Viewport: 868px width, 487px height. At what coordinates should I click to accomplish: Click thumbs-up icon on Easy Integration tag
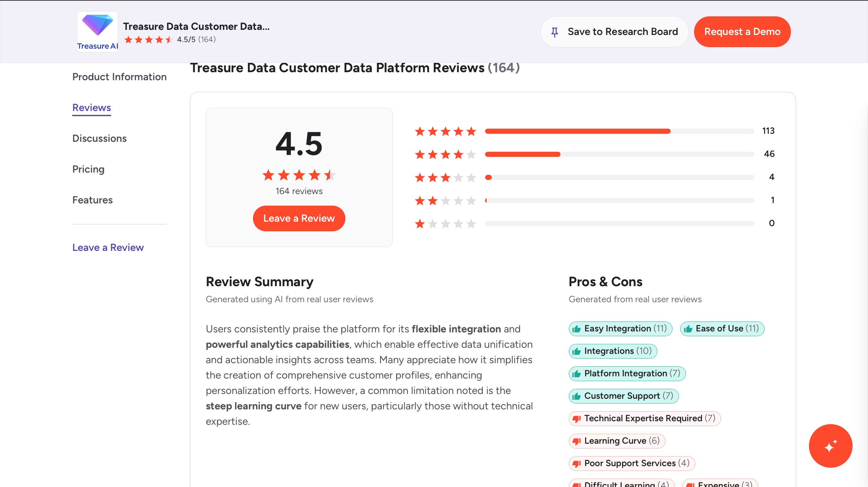tap(577, 329)
